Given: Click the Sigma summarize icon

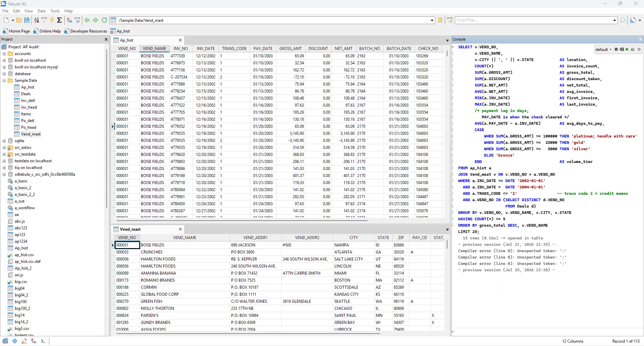Looking at the screenshot, I should click(59, 20).
